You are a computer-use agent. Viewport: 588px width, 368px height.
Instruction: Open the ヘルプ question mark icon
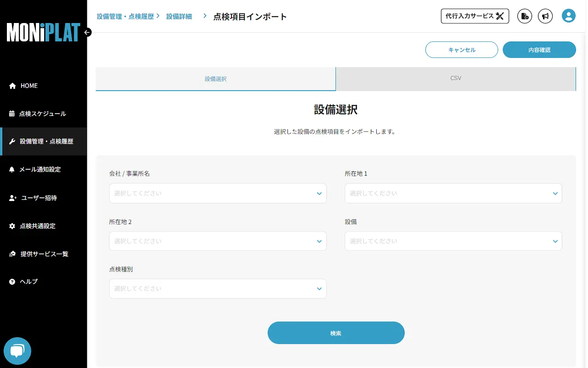click(11, 281)
